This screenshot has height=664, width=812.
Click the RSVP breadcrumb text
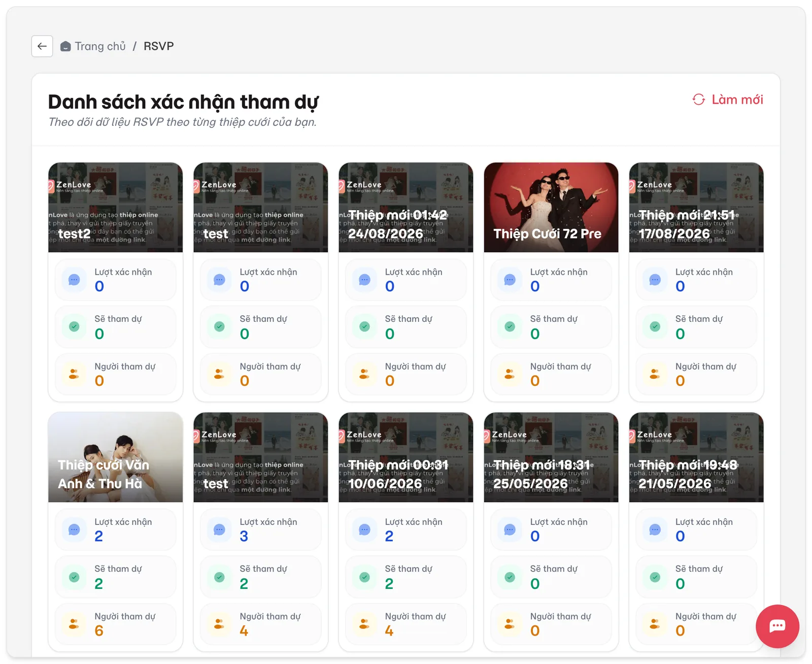click(x=159, y=46)
